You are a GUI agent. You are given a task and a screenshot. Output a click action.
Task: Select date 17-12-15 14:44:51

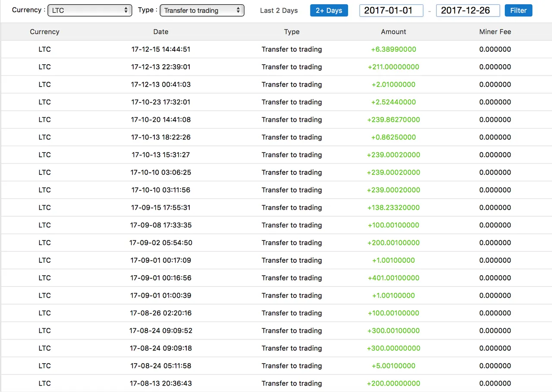click(161, 49)
